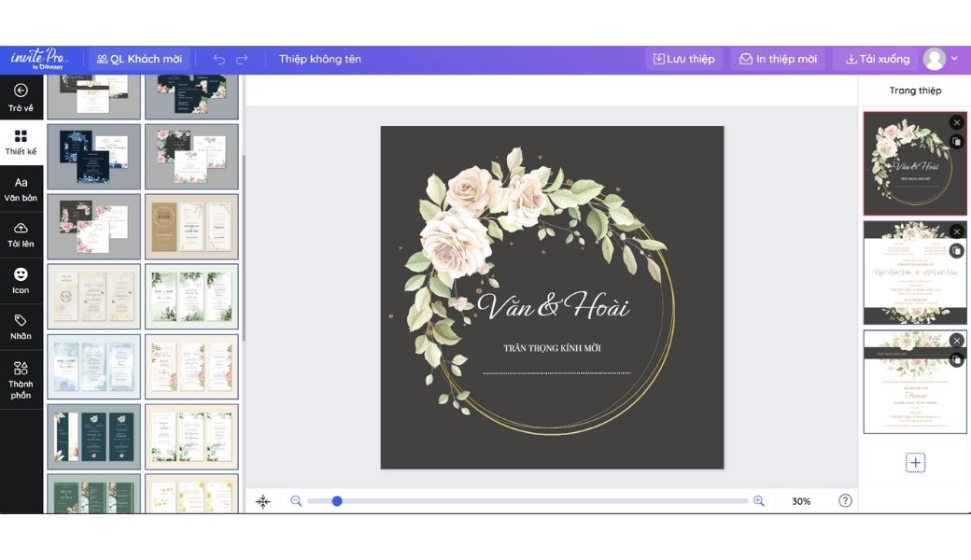971x560 pixels.
Task: Delete the second card page
Action: click(x=956, y=231)
